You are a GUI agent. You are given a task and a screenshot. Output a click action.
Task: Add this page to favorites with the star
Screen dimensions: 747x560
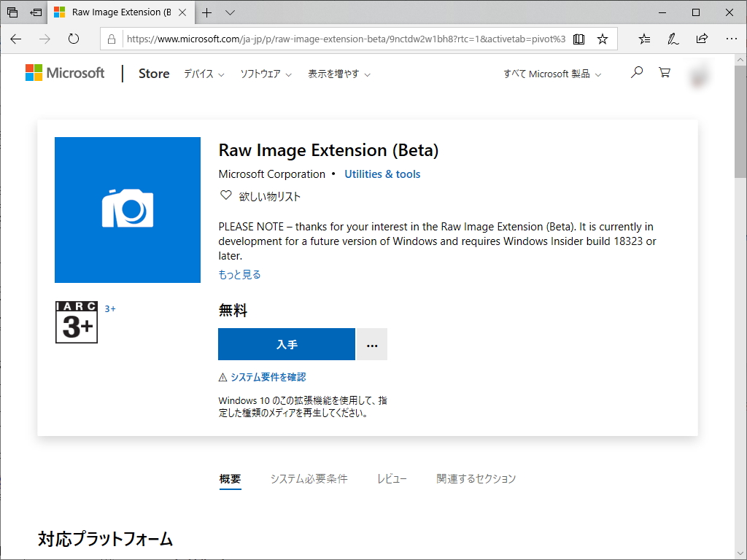click(603, 39)
